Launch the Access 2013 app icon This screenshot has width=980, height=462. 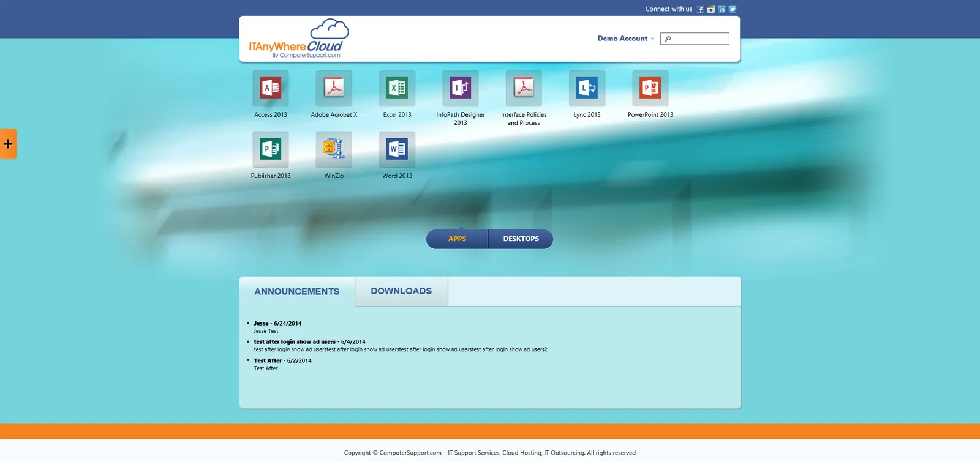pos(271,88)
